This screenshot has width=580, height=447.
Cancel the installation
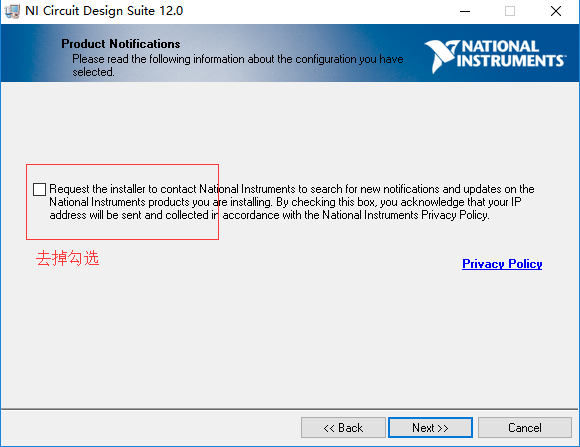coord(525,428)
